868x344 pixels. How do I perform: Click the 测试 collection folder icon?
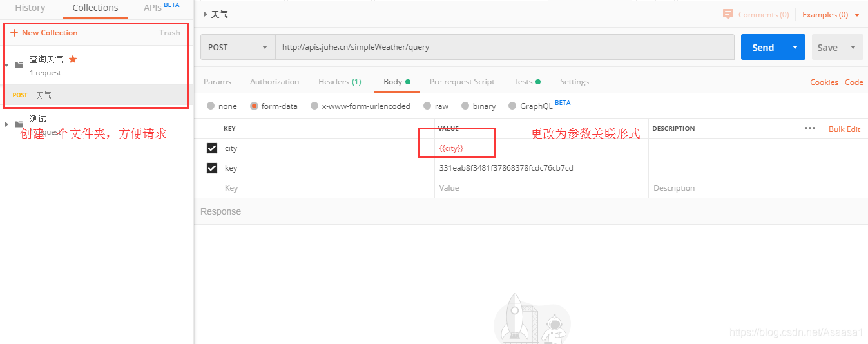point(19,124)
